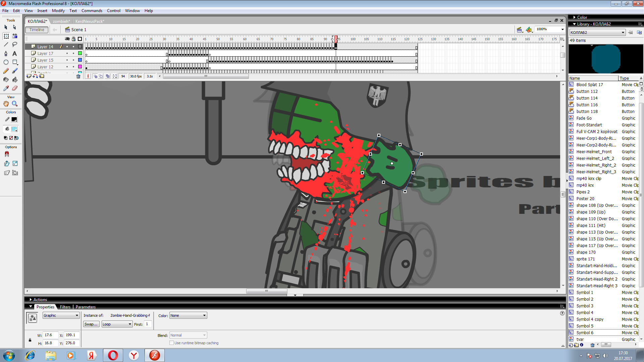
Task: Toggle Onion Skin Outlines
Action: pyautogui.click(x=101, y=76)
